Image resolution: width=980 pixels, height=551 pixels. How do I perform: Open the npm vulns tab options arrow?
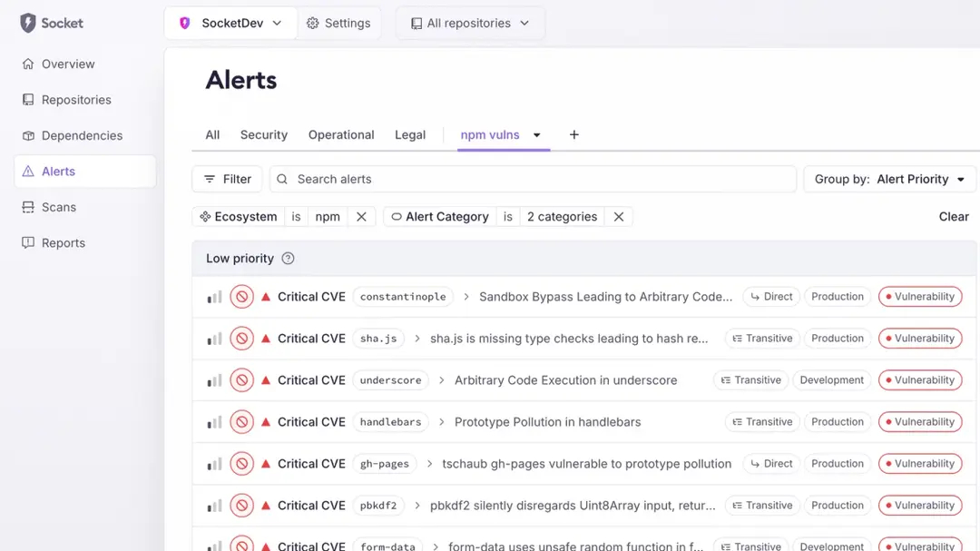[537, 135]
